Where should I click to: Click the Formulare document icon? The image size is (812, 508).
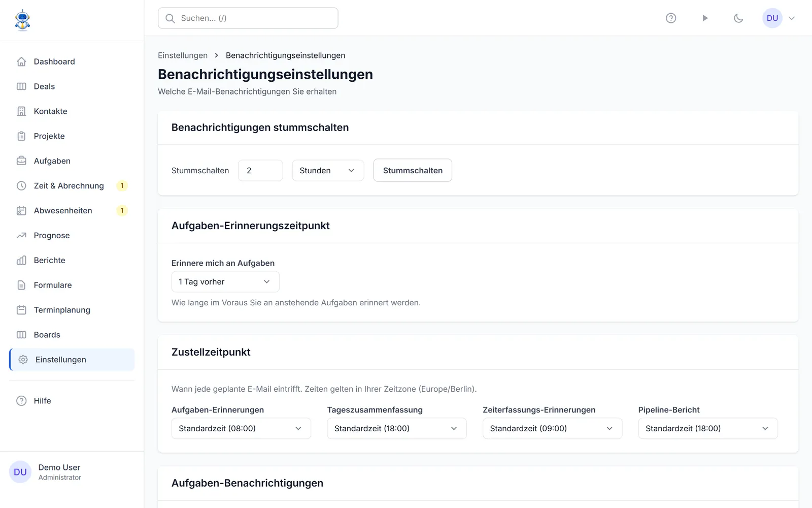pos(21,285)
